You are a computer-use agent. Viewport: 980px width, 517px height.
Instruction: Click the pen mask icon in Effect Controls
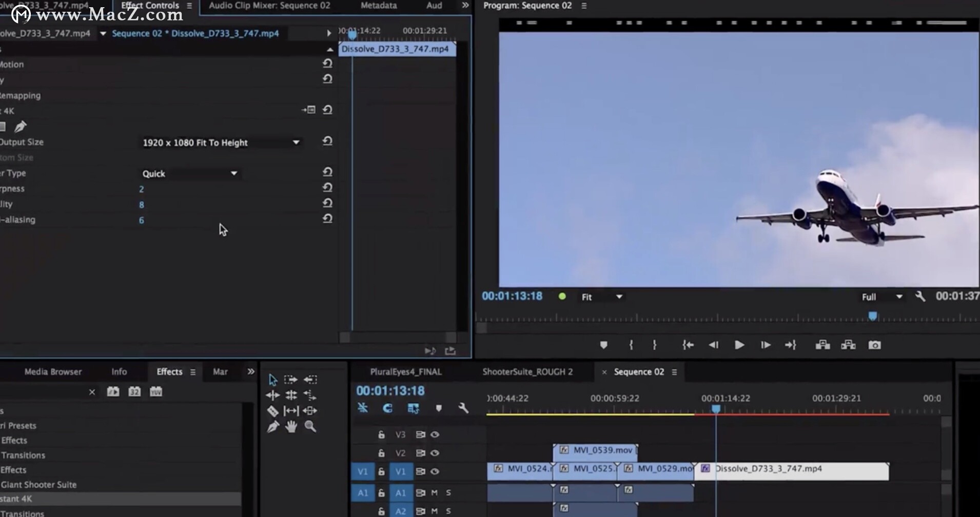tap(21, 126)
